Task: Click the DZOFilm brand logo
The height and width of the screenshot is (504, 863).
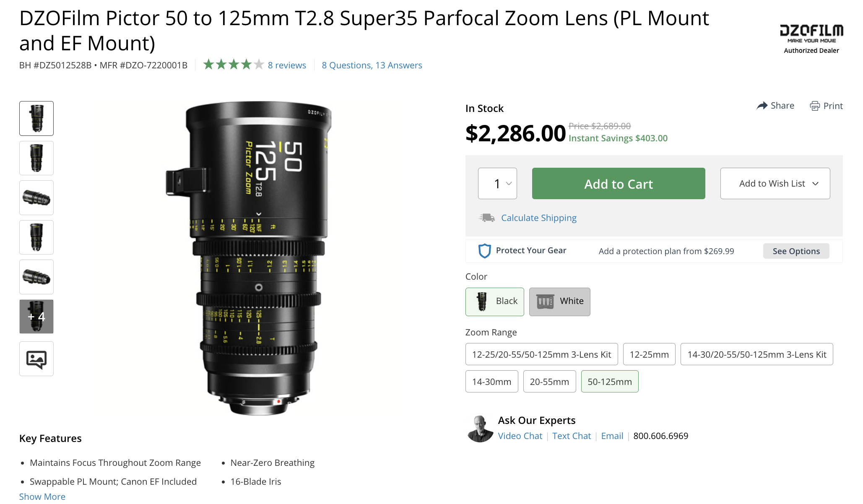Action: pyautogui.click(x=811, y=33)
